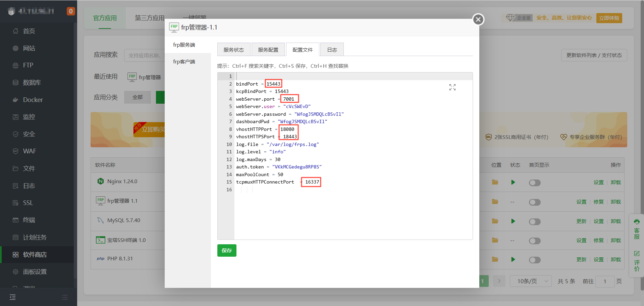Toggle homepage display for PHP 8.1.31
644x306 pixels.
(x=535, y=260)
